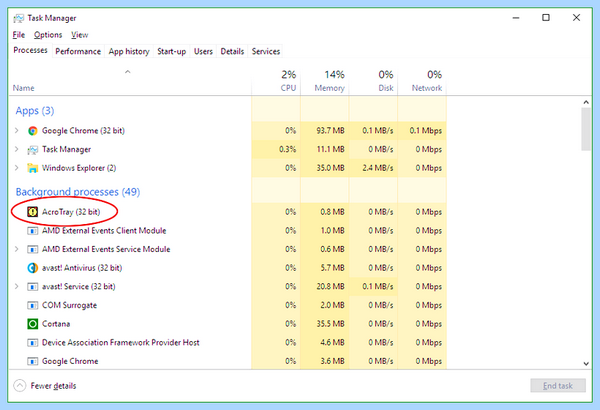Viewport: 600px width, 410px height.
Task: Click the Task Manager app row icon
Action: pyautogui.click(x=33, y=150)
